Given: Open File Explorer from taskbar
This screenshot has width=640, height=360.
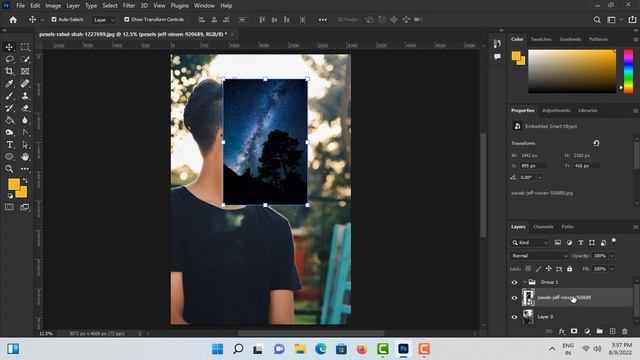Looking at the screenshot, I should point(300,349).
